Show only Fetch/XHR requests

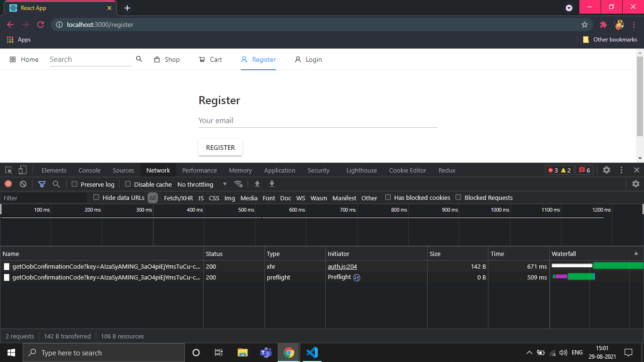(179, 197)
